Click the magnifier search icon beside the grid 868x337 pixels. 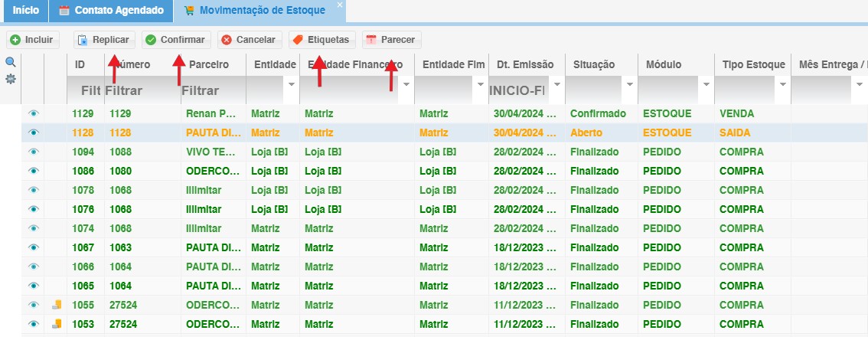click(x=11, y=62)
